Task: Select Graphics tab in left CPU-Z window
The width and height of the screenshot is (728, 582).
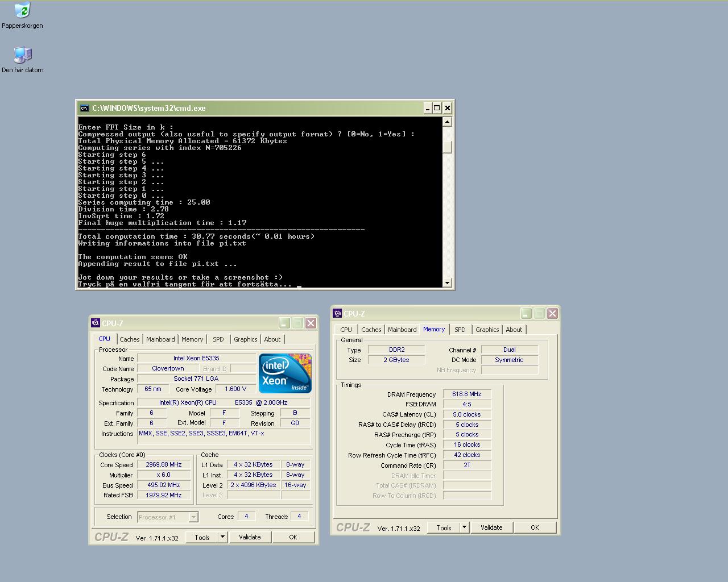Action: [x=246, y=339]
